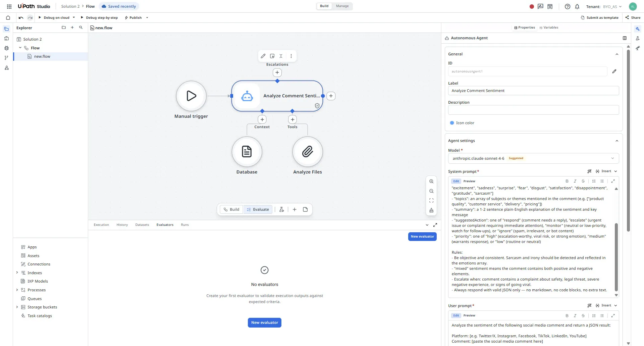The height and width of the screenshot is (346, 644).
Task: Click the Publish button
Action: coord(133,18)
